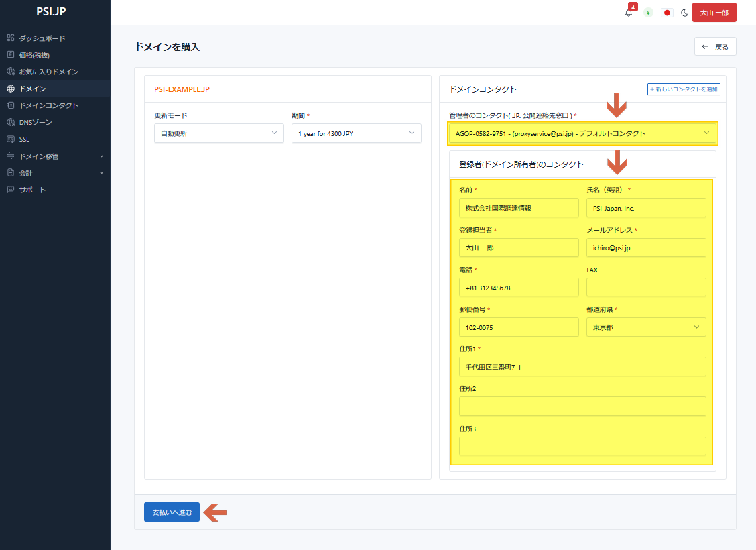756x550 pixels.
Task: Click the 新しいコンタクトを追加 button
Action: 684,89
